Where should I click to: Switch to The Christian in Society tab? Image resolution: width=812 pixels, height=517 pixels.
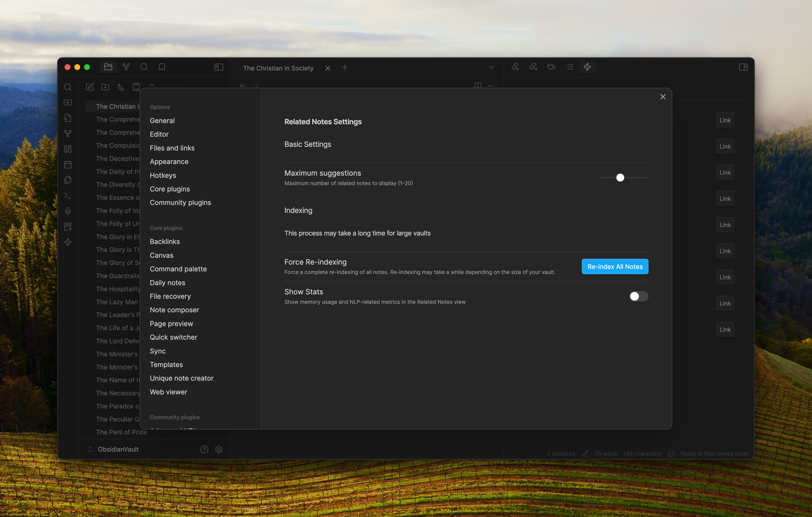click(x=278, y=68)
